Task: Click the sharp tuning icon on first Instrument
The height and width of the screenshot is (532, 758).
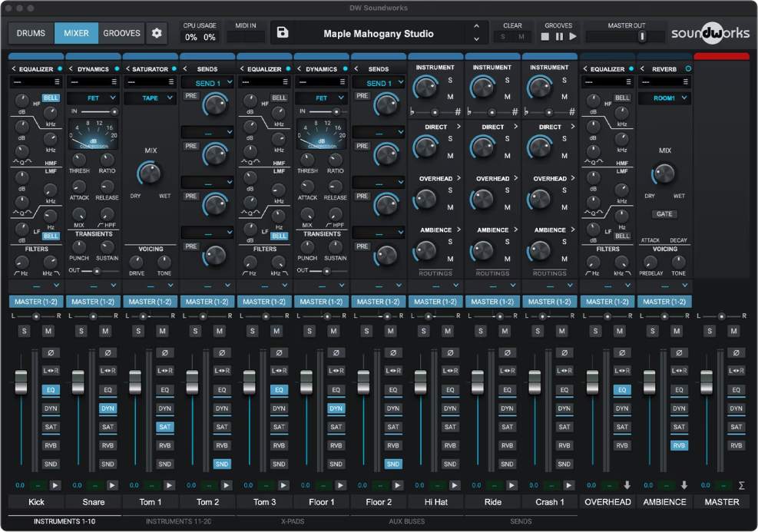Action: tap(458, 112)
